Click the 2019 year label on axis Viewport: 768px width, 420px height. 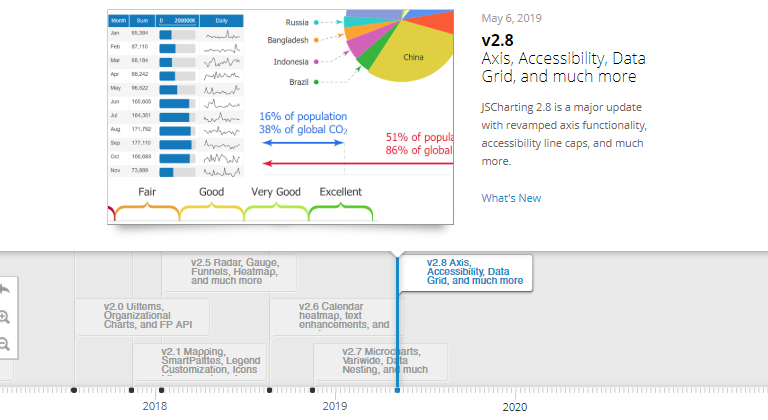coord(335,407)
